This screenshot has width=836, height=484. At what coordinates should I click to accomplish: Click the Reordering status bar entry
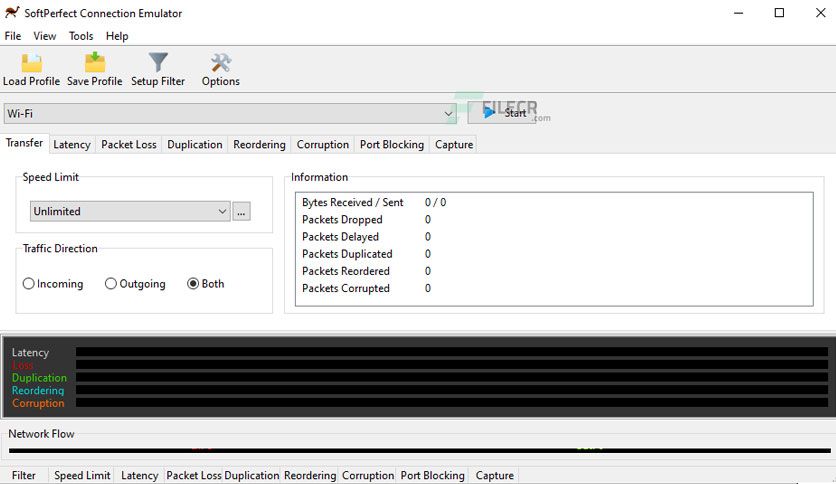point(310,475)
